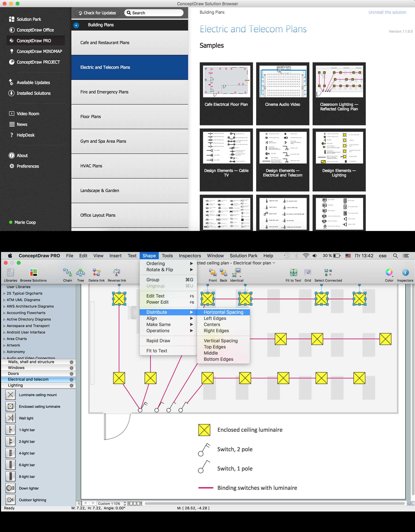Close the Walls, shell and structure library

(x=72, y=362)
